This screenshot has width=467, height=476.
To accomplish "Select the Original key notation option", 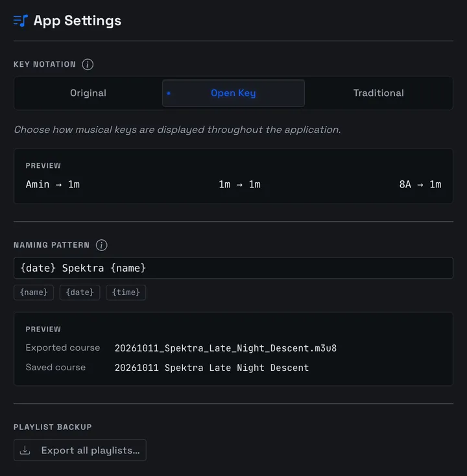I will (x=88, y=93).
